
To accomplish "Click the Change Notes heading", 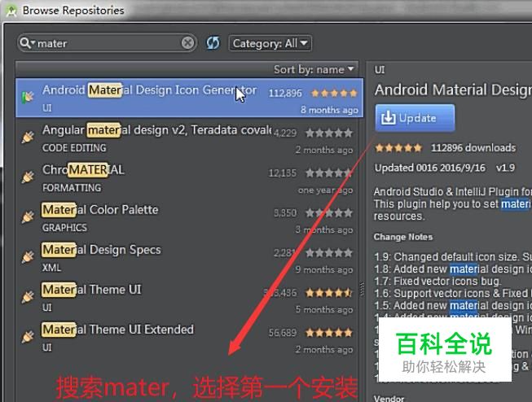I will pyautogui.click(x=403, y=237).
